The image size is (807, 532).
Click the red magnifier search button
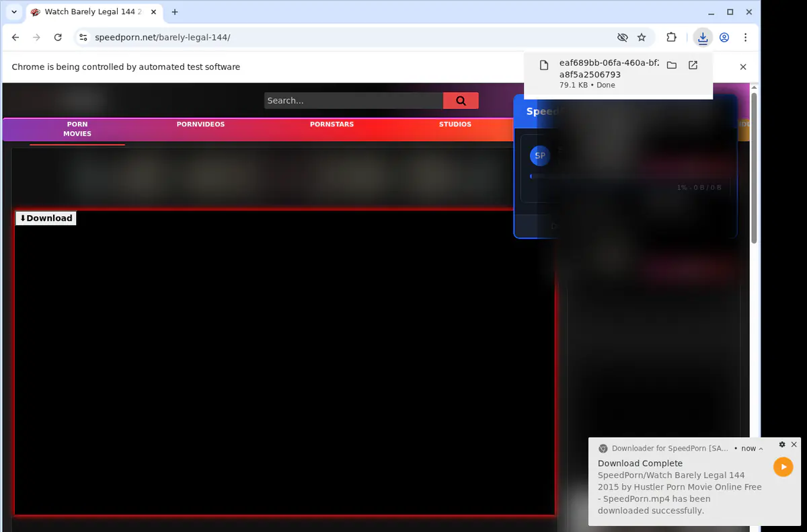coord(461,101)
